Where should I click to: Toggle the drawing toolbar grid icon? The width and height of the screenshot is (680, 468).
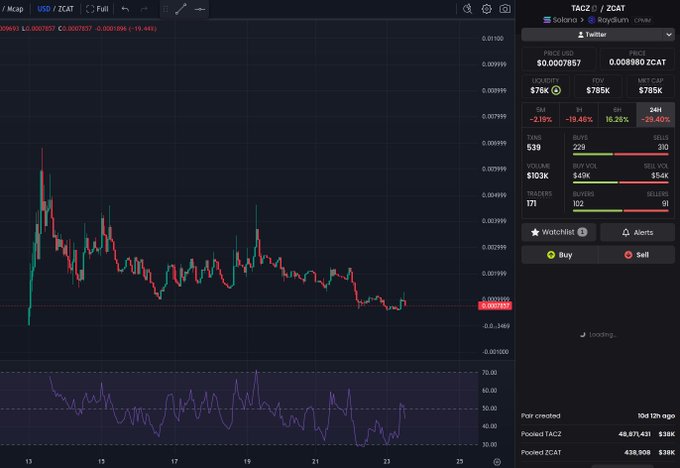click(165, 9)
